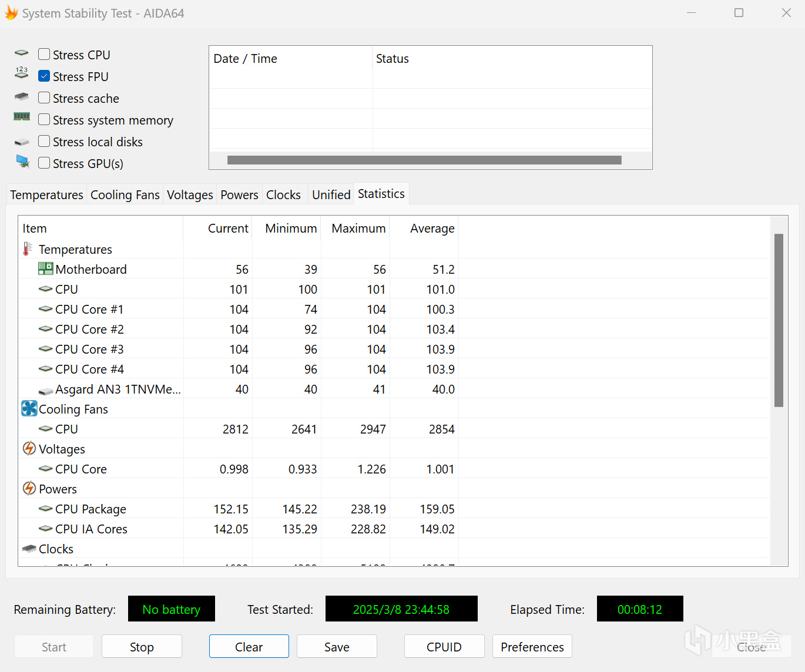The height and width of the screenshot is (672, 805).
Task: Click the monitor icon beside Stress GPU(s)
Action: coord(22,161)
